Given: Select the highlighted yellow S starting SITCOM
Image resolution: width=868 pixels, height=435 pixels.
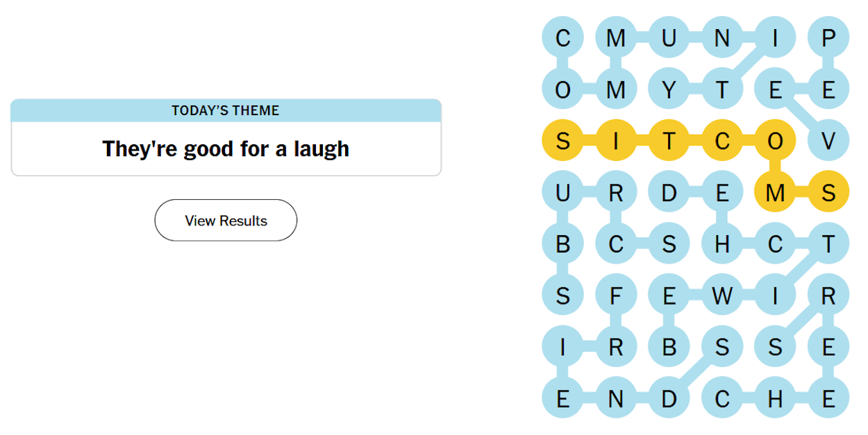Looking at the screenshot, I should click(x=562, y=140).
